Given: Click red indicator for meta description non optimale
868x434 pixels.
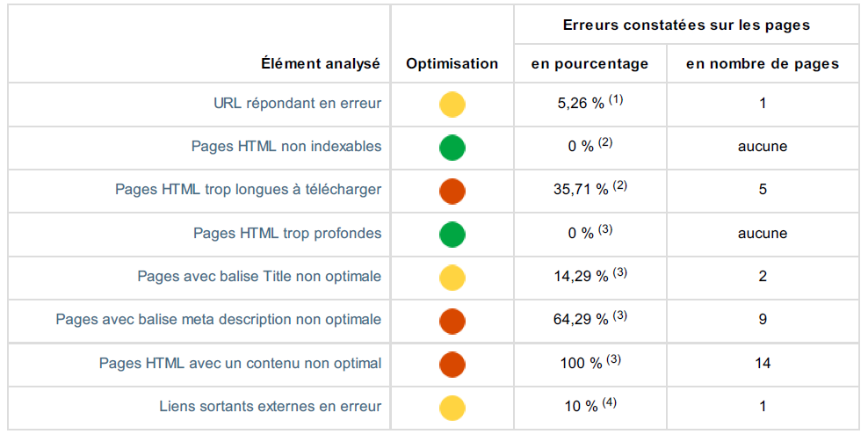Looking at the screenshot, I should (452, 321).
